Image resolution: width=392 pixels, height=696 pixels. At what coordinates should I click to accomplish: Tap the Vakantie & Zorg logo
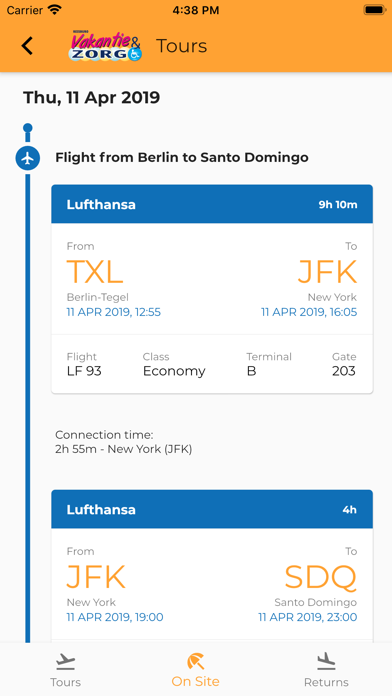105,46
